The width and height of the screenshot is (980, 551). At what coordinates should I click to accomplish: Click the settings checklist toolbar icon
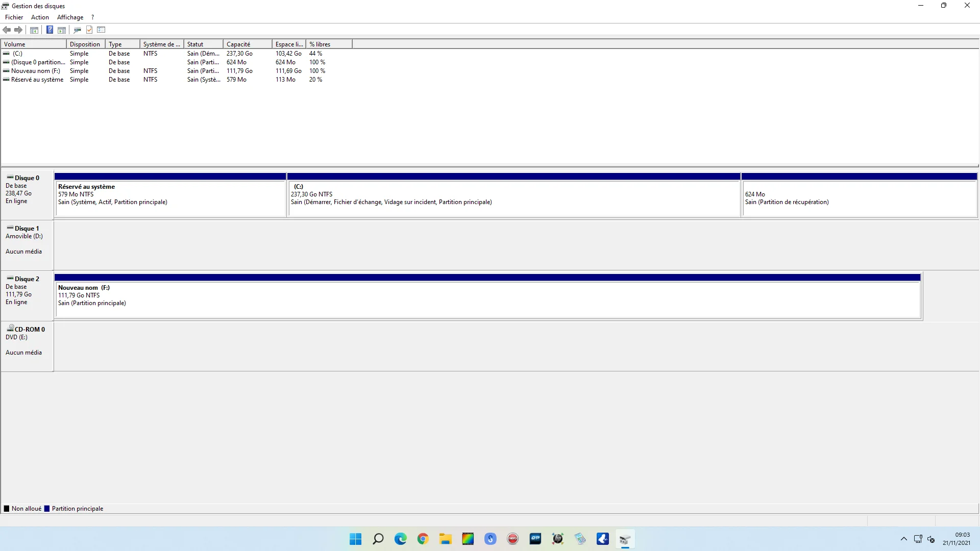pos(101,30)
